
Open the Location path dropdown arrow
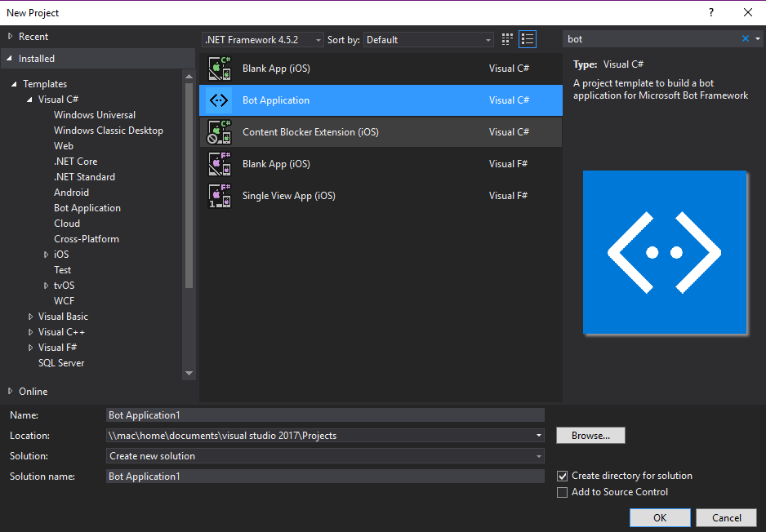click(538, 436)
